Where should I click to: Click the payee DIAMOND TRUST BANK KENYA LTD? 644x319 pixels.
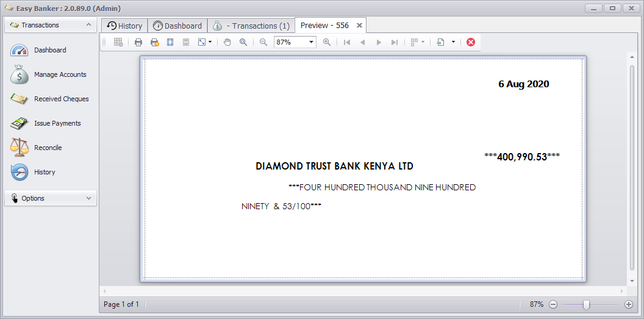334,167
